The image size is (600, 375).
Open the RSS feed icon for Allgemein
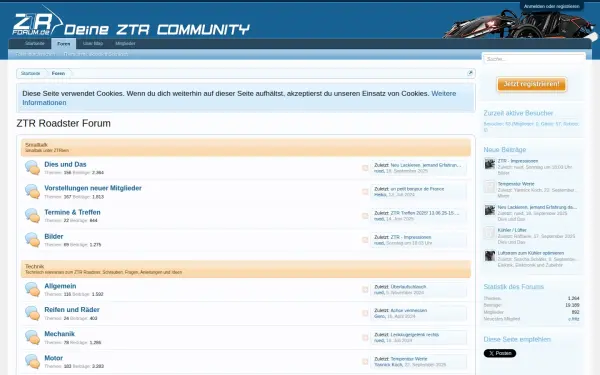point(365,290)
